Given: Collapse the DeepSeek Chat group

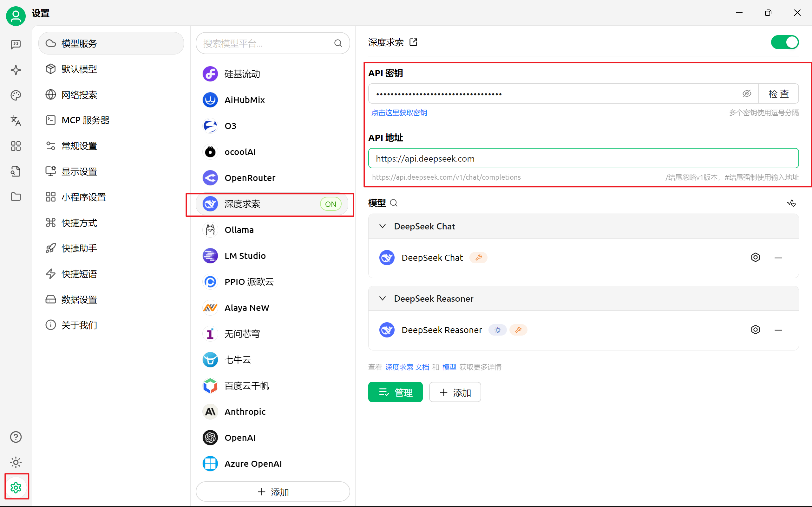Looking at the screenshot, I should point(383,226).
